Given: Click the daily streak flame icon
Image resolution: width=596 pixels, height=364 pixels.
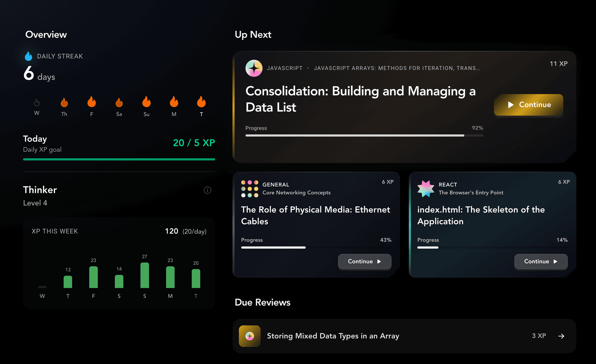Looking at the screenshot, I should 28,56.
